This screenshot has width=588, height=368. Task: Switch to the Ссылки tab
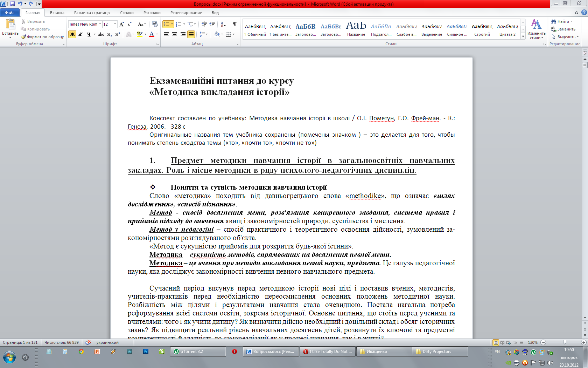coord(127,13)
